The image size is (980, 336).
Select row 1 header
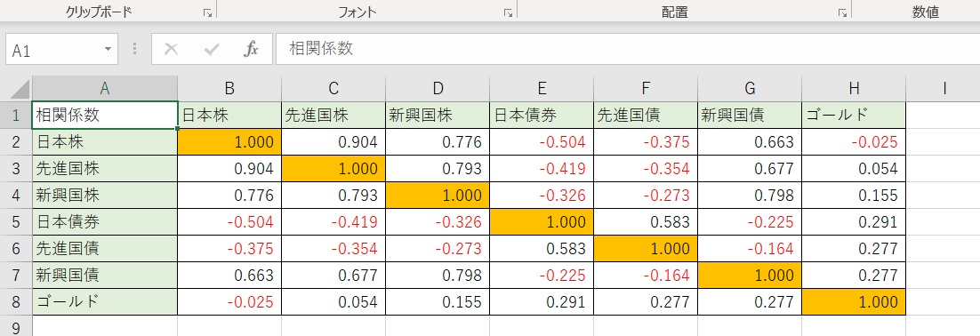[16, 115]
